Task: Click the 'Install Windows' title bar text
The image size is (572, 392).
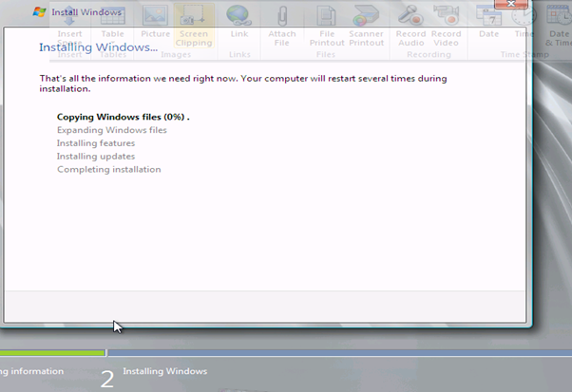Action: click(x=86, y=12)
